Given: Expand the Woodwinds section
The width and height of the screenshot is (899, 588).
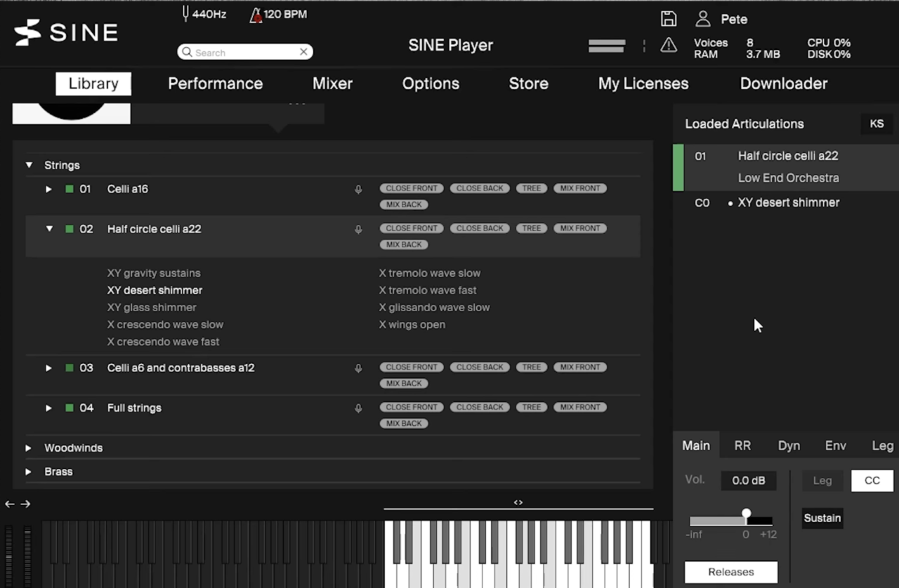Looking at the screenshot, I should pos(29,447).
